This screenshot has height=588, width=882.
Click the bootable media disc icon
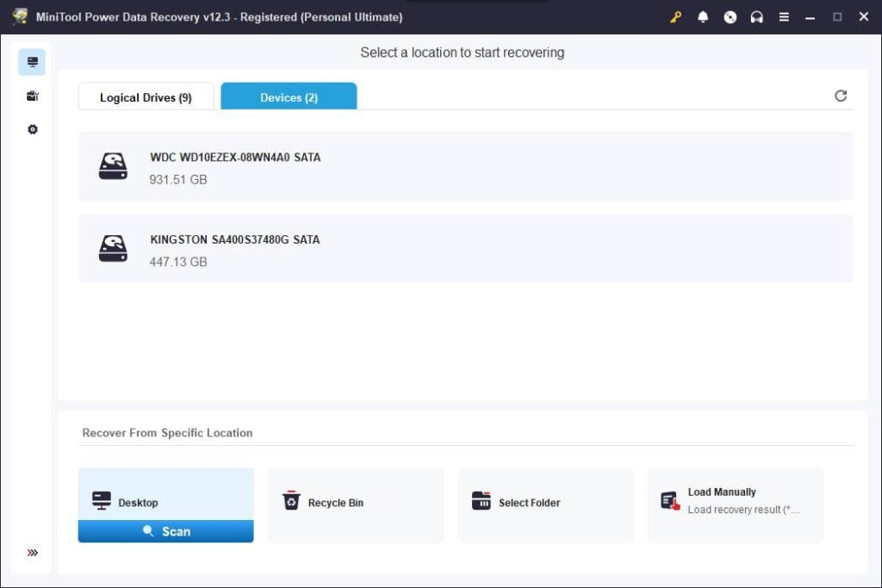(730, 17)
